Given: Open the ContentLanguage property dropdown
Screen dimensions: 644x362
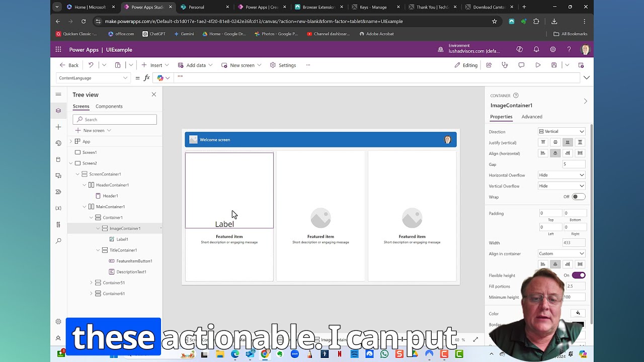Looking at the screenshot, I should click(93, 78).
